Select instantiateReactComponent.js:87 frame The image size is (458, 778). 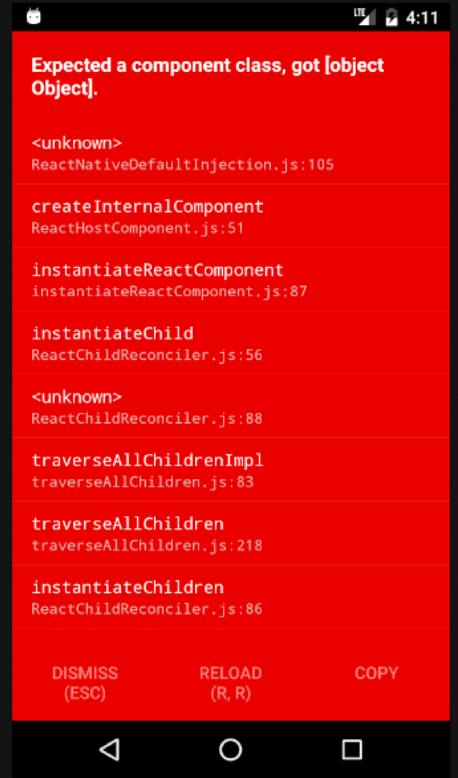(231, 280)
